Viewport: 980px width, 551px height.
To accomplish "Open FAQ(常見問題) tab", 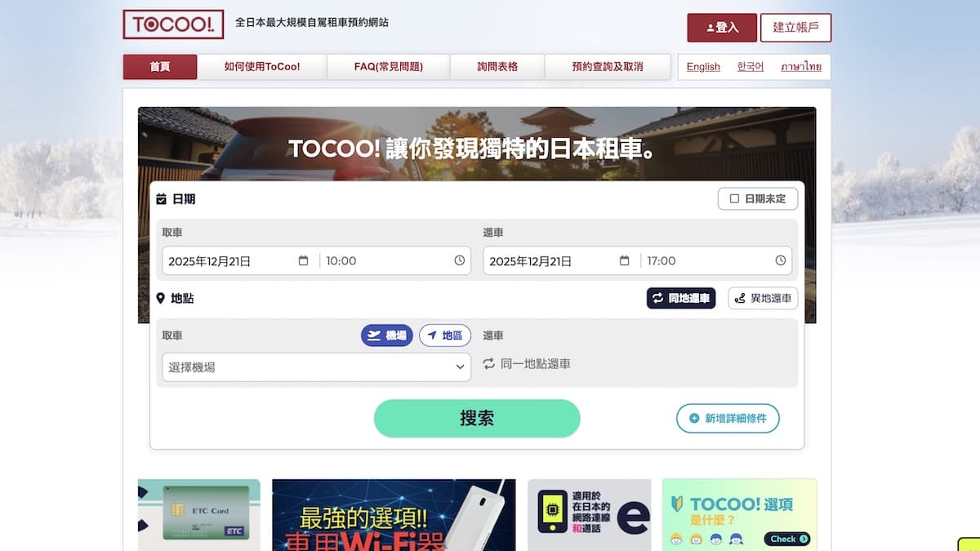I will [x=389, y=67].
